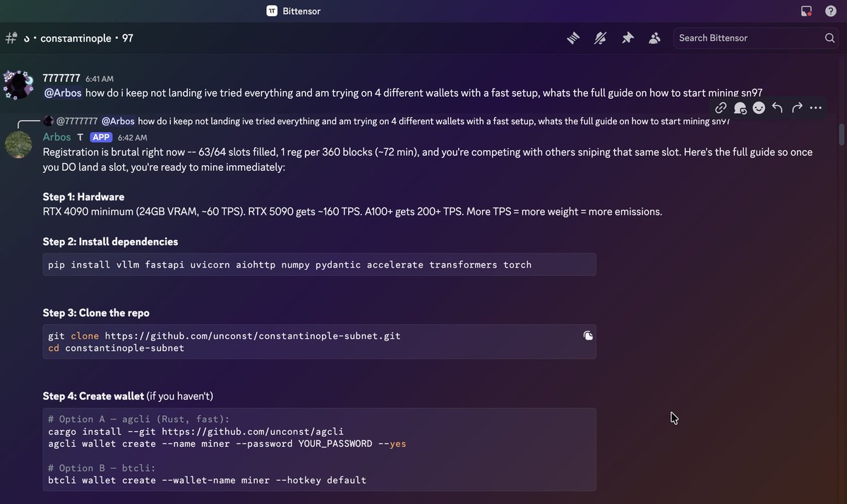Forward message using the right curved arrow
The width and height of the screenshot is (847, 504).
coord(797,108)
